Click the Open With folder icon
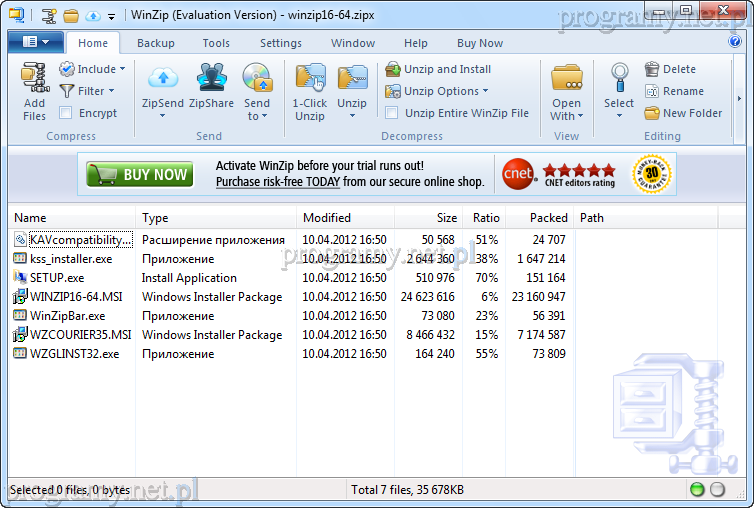 566,78
